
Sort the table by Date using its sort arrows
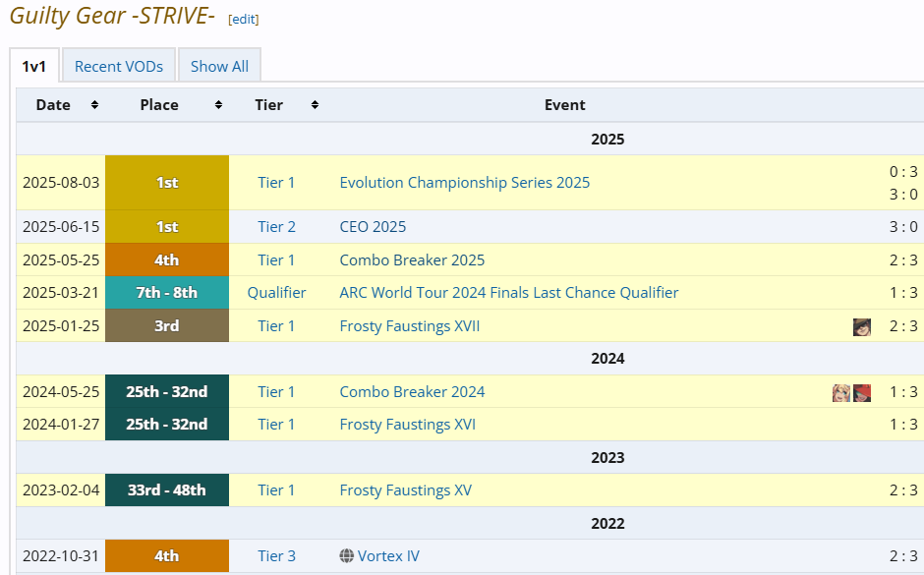(x=94, y=105)
